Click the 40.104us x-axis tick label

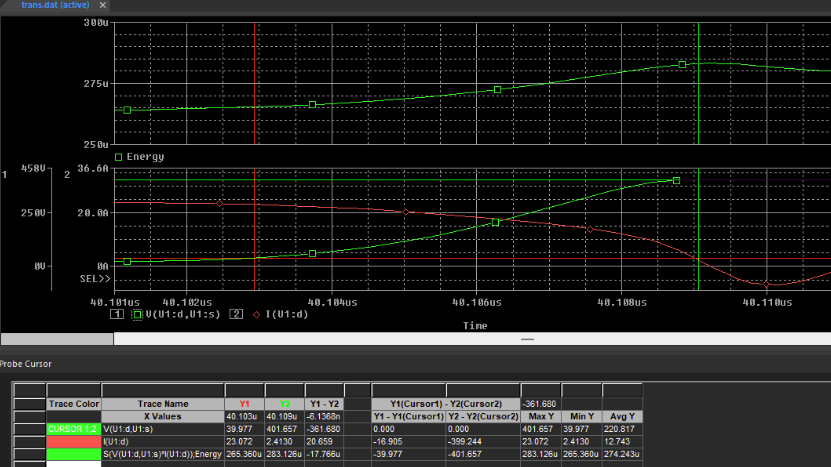(332, 303)
